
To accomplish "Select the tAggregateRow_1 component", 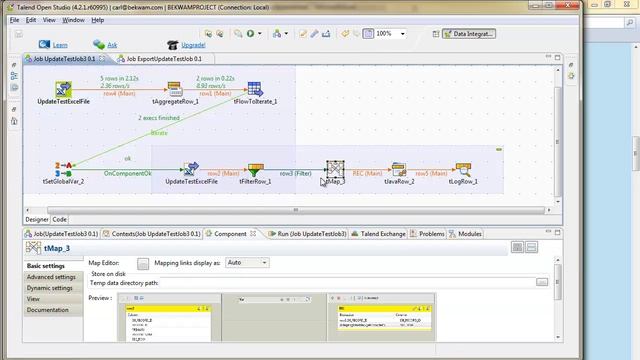I will click(x=175, y=89).
